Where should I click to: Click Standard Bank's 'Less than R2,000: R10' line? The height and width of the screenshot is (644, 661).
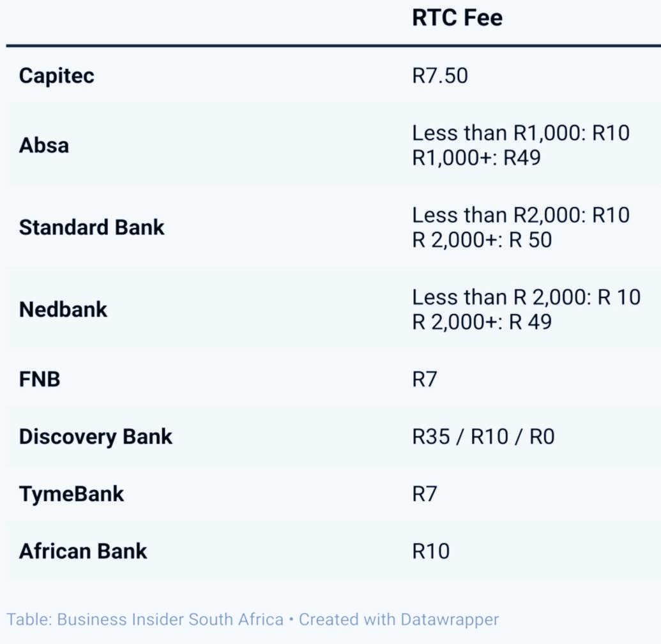[520, 215]
